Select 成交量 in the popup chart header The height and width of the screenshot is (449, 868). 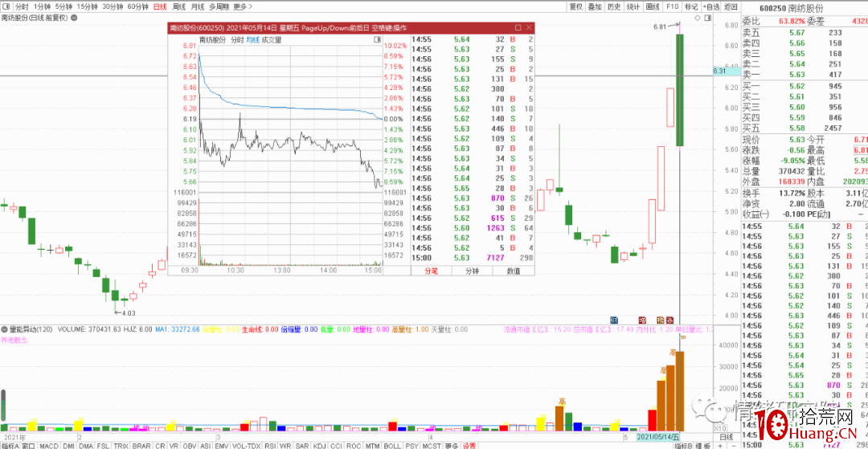click(x=272, y=40)
